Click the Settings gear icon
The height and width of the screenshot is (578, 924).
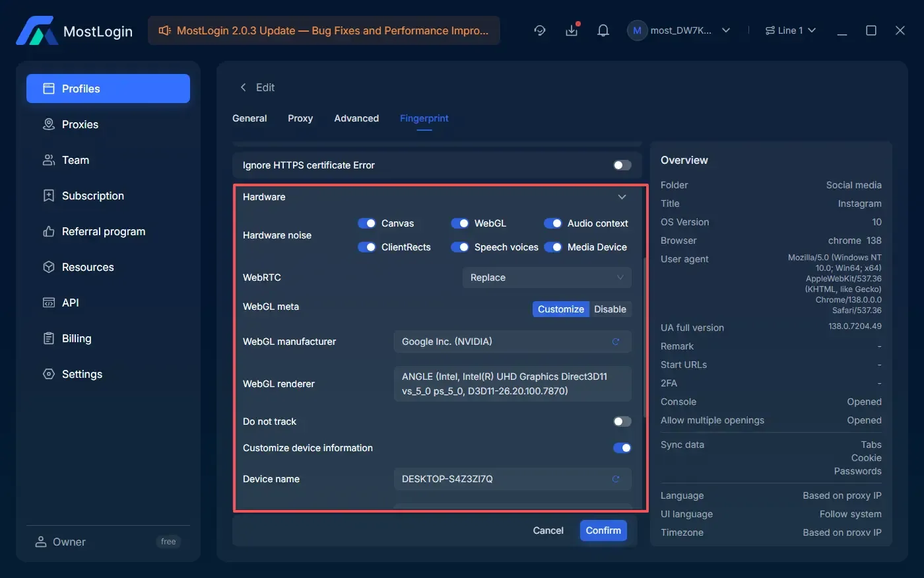click(x=49, y=374)
